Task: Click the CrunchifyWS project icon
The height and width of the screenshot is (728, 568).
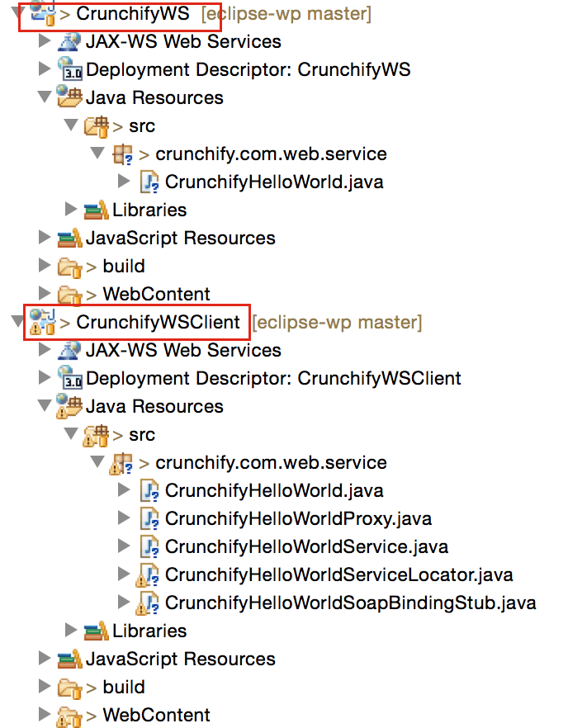Action: point(41,13)
